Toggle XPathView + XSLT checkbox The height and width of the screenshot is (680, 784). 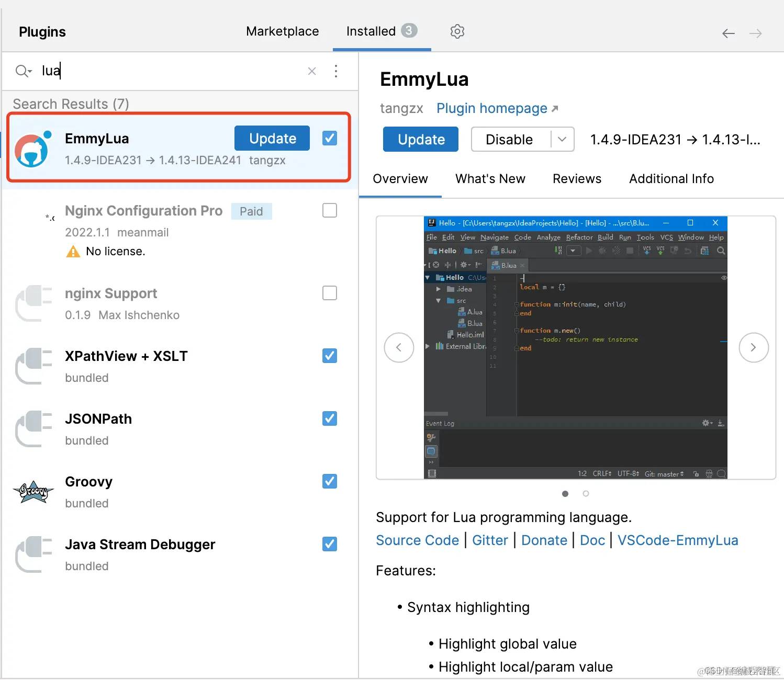(330, 356)
